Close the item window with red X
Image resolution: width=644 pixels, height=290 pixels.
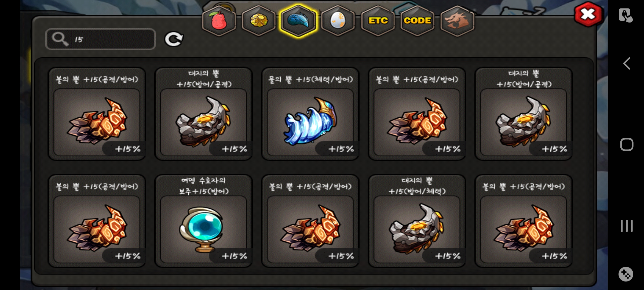588,14
